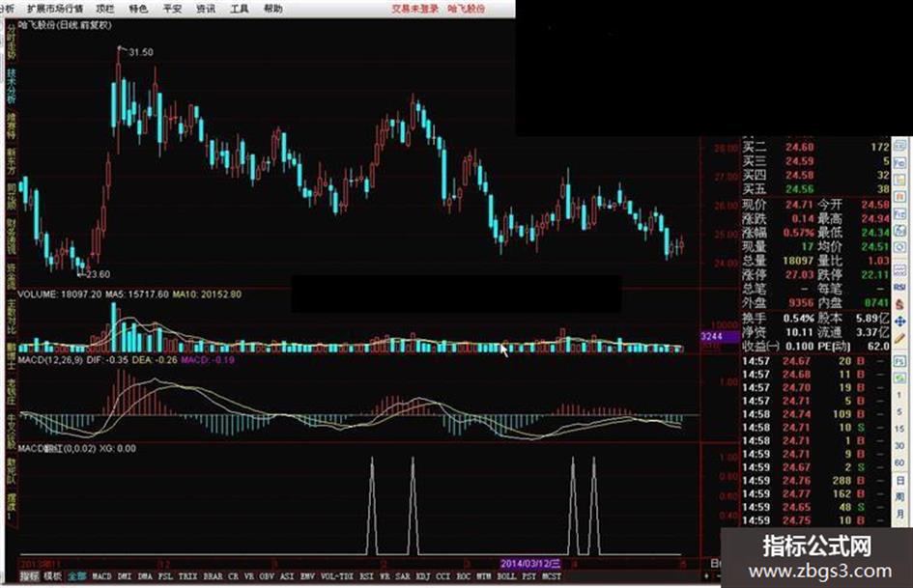Viewport: 913px width, 588px height.
Task: Switch to the 模板 bottom tab
Action: click(x=53, y=576)
